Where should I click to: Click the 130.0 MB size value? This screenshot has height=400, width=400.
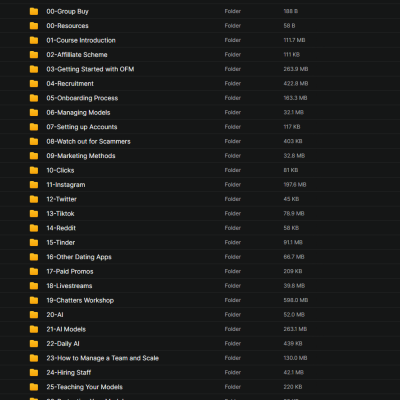295,358
